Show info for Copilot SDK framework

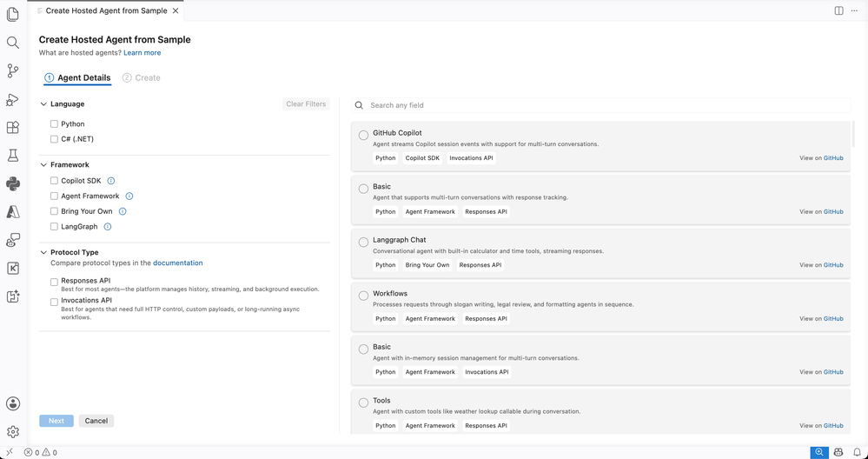pyautogui.click(x=110, y=181)
